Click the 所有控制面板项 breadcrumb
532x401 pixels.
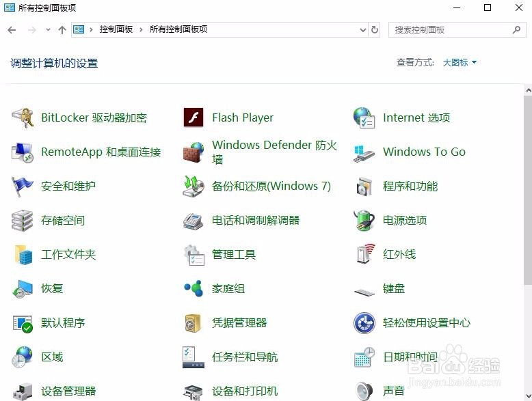click(x=178, y=29)
